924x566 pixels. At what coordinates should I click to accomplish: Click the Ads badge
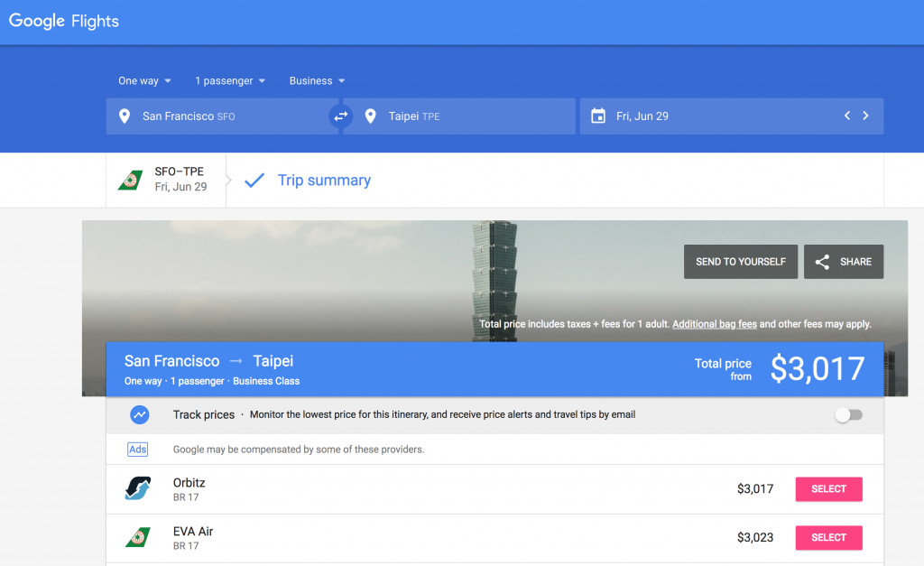[138, 450]
